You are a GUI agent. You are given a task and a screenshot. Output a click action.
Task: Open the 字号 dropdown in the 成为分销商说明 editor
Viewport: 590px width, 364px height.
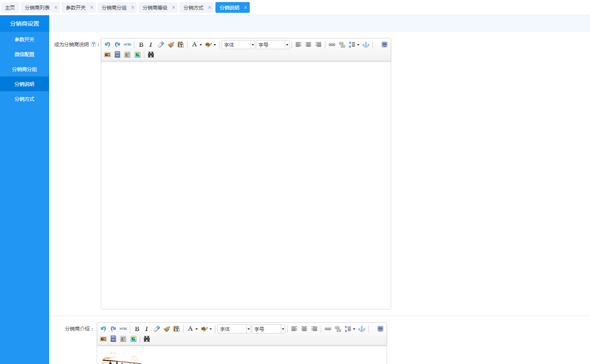(x=272, y=45)
